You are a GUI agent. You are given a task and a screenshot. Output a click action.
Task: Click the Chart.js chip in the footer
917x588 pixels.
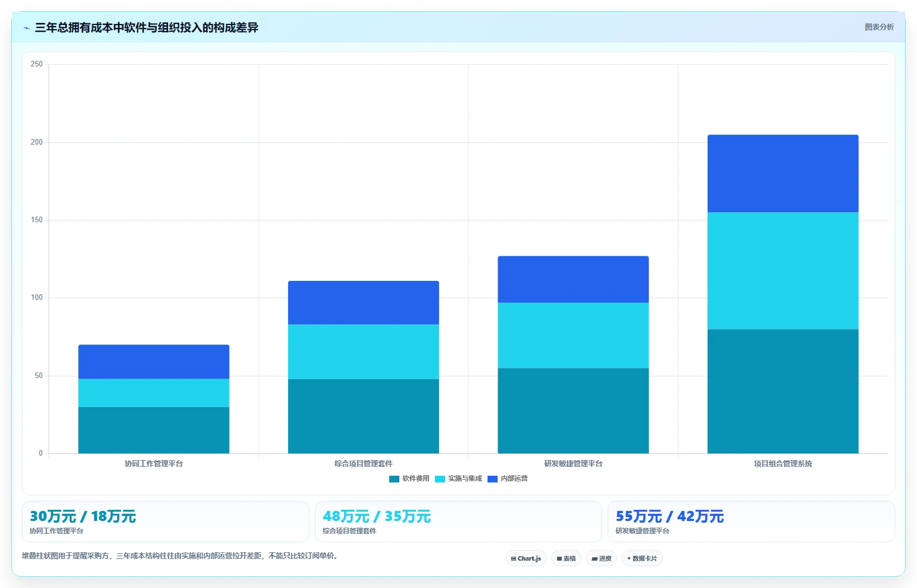(x=526, y=558)
